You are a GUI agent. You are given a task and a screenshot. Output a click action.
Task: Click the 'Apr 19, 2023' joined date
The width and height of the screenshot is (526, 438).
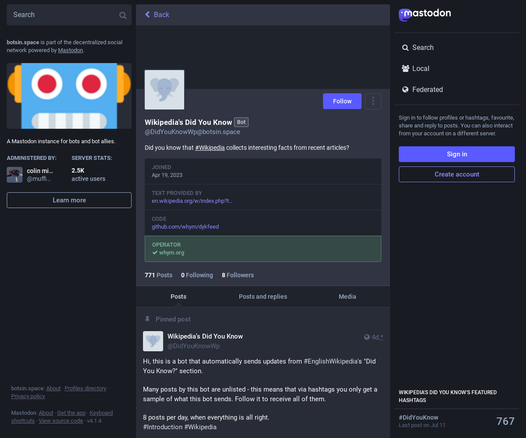(167, 175)
